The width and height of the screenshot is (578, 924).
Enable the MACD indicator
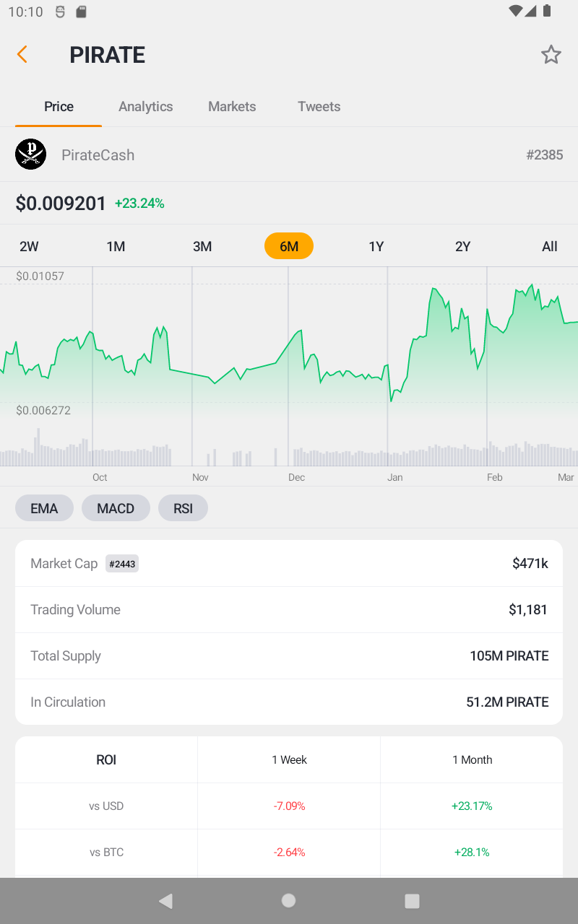tap(116, 507)
